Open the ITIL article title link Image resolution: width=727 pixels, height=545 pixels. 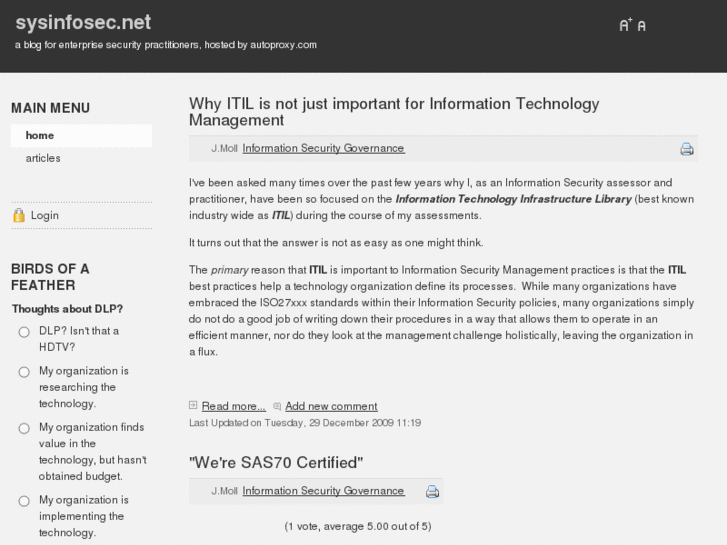(x=393, y=111)
